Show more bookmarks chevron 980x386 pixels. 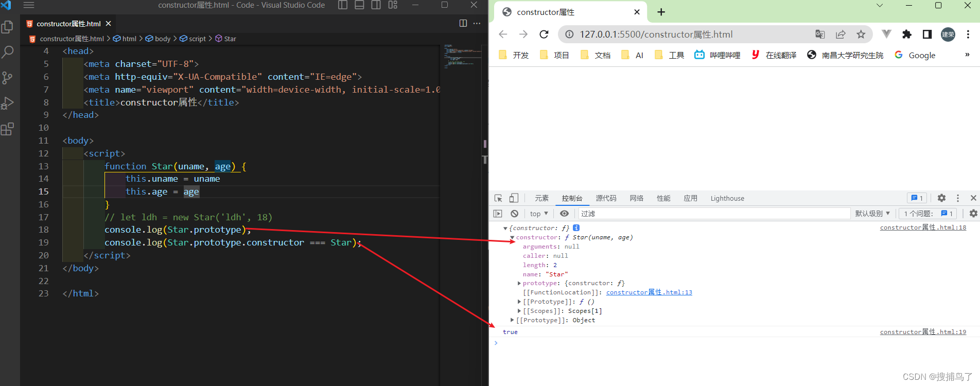click(x=967, y=55)
